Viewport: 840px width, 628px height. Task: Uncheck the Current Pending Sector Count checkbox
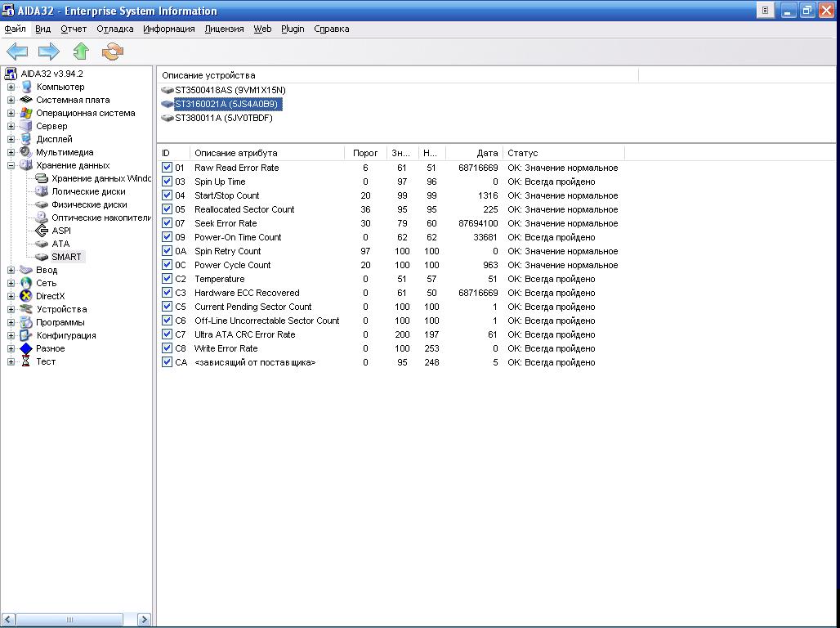point(168,307)
